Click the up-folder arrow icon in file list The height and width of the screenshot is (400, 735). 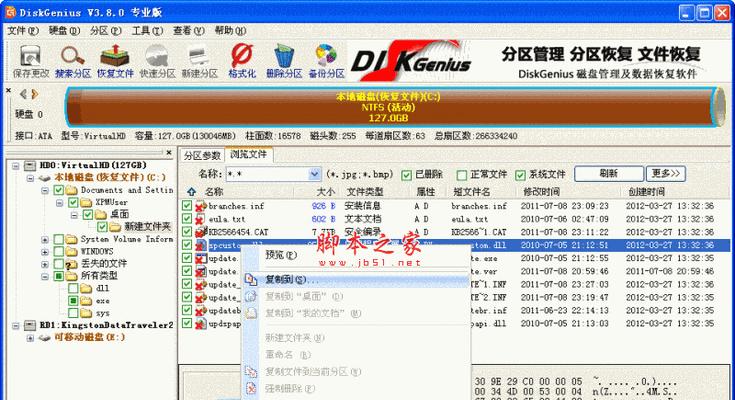tap(191, 192)
